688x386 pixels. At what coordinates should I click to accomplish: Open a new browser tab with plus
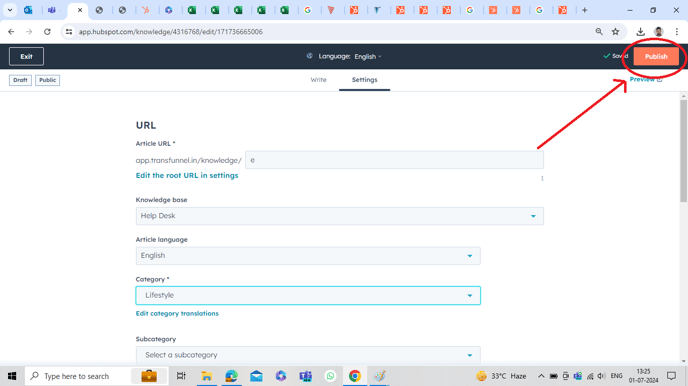584,10
